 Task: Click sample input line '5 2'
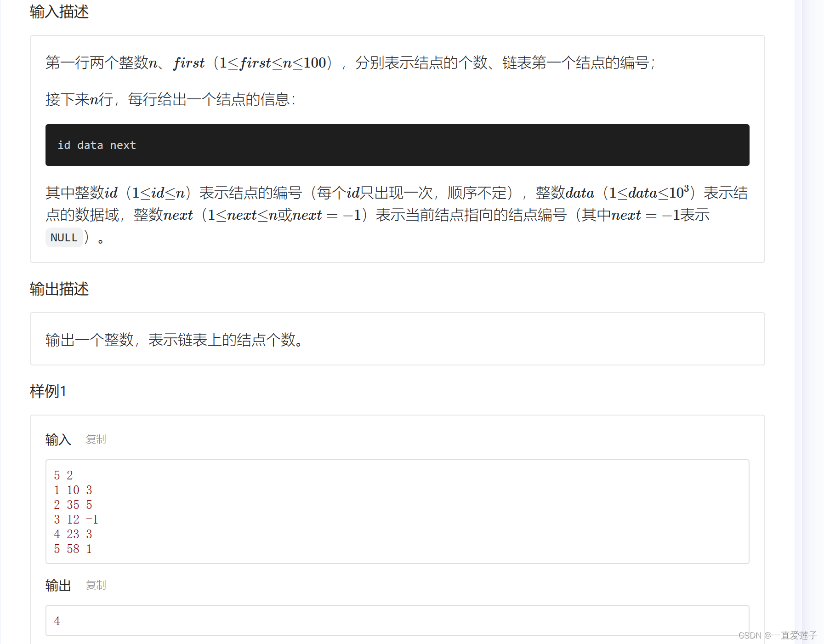[x=63, y=475]
